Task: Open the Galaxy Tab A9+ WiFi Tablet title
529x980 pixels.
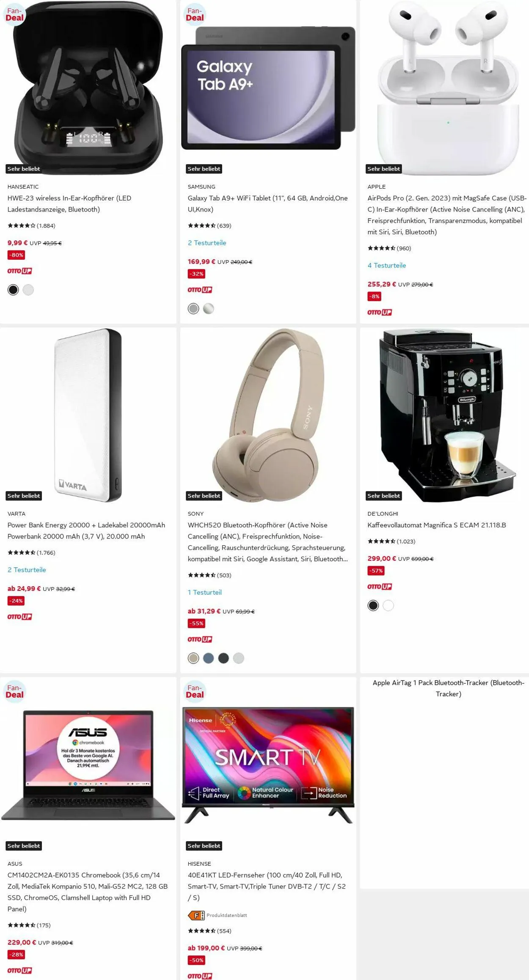Action: pos(268,203)
